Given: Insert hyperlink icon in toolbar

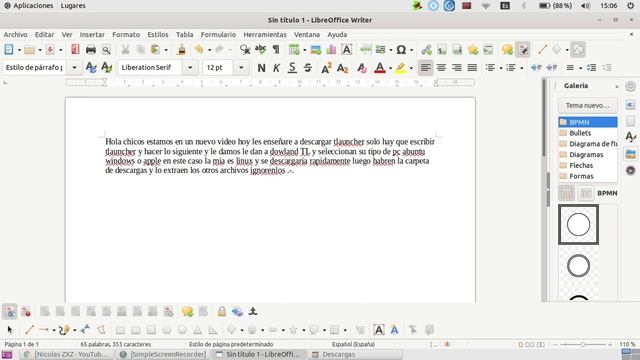Looking at the screenshot, I should click(x=427, y=50).
